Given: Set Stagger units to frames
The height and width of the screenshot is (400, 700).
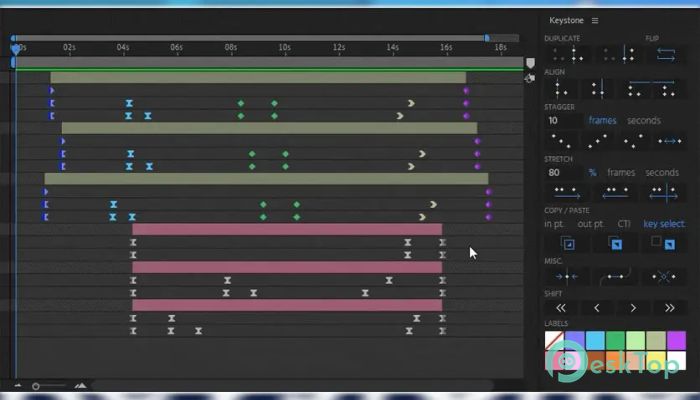Looking at the screenshot, I should 602,121.
